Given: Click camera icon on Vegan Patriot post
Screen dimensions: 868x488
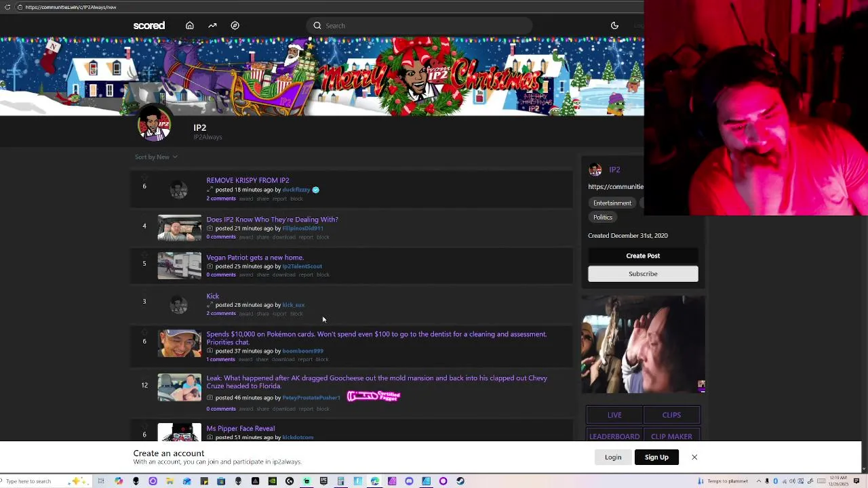Looking at the screenshot, I should tap(210, 266).
